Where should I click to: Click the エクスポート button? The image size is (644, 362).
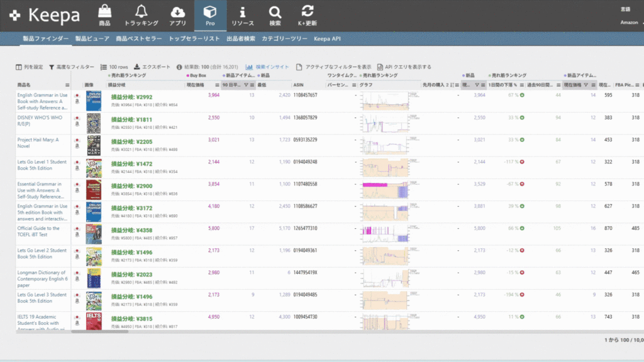click(x=152, y=67)
